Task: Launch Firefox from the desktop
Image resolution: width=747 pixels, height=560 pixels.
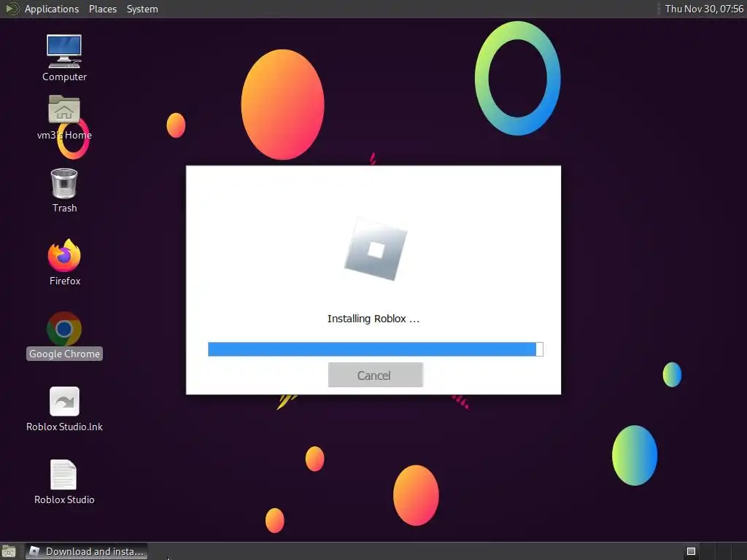Action: [64, 255]
